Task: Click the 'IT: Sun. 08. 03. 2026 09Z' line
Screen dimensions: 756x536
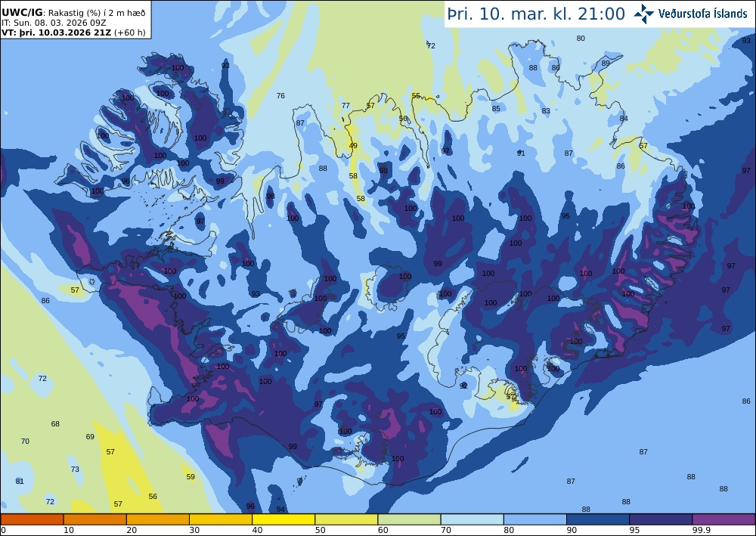Action: pyautogui.click(x=54, y=23)
